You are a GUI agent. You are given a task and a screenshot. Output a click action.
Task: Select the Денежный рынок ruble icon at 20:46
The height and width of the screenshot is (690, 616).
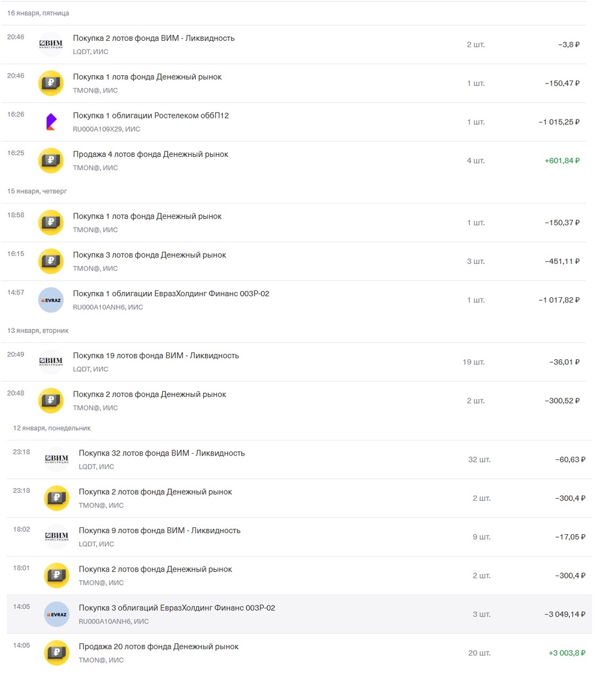51,83
